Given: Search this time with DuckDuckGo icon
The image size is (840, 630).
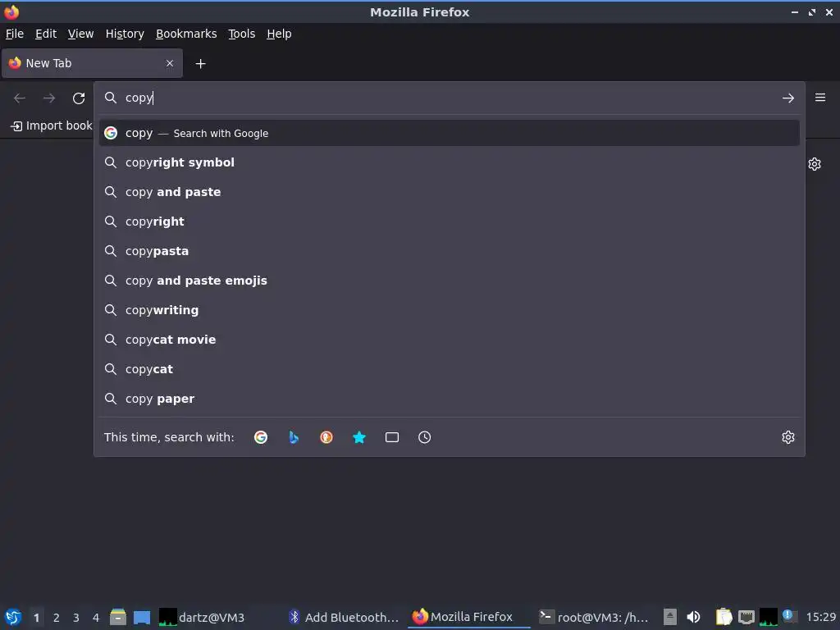Looking at the screenshot, I should (326, 437).
